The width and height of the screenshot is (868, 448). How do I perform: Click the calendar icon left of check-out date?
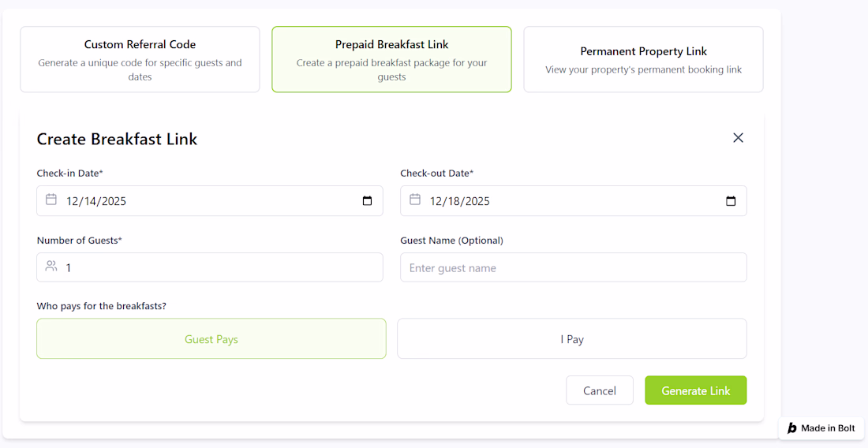click(415, 200)
